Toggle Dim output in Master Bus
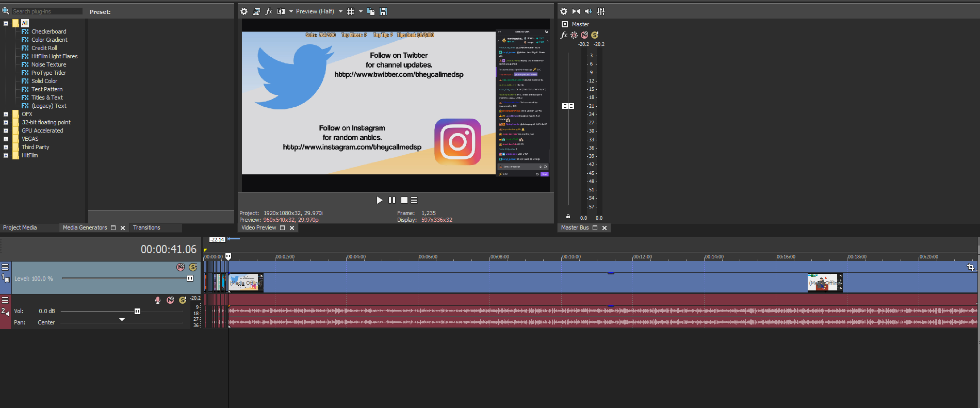Viewport: 980px width, 408px height. coord(589,11)
